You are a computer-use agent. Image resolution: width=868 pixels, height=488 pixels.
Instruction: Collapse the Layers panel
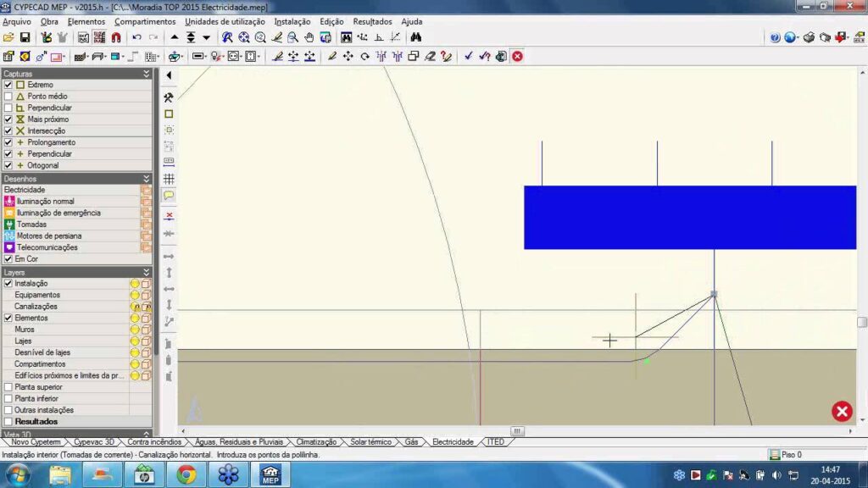coord(147,273)
